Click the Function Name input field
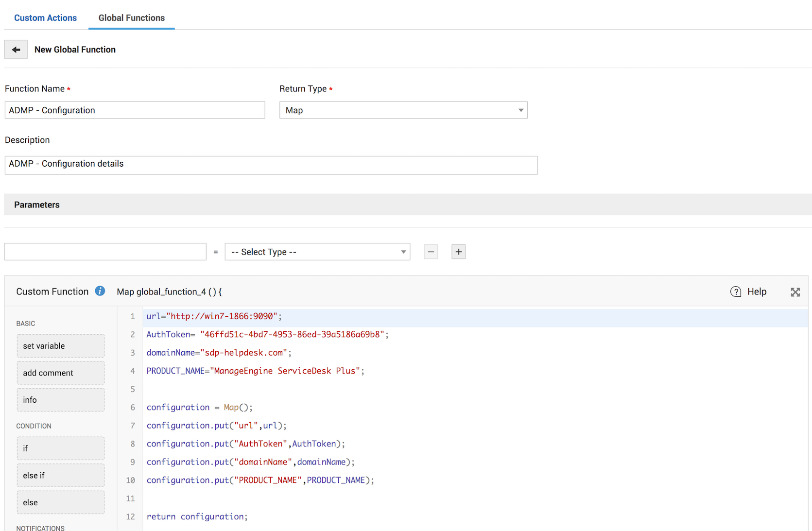 pyautogui.click(x=135, y=110)
